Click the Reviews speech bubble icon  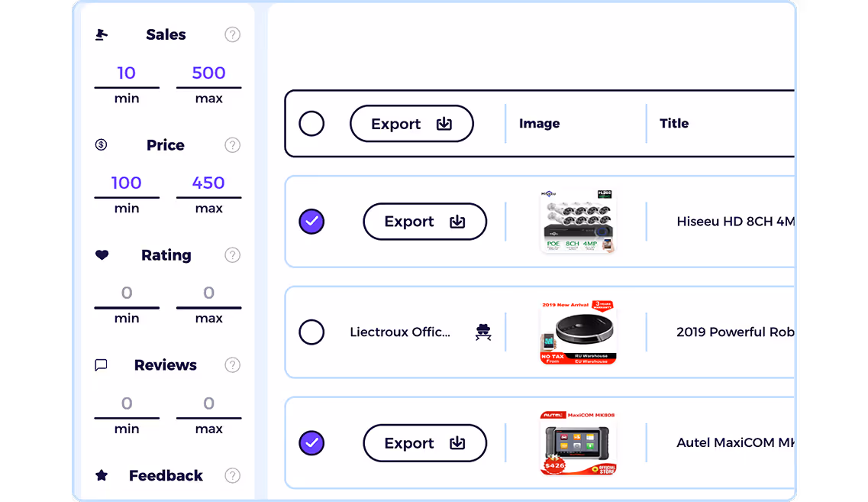tap(101, 365)
